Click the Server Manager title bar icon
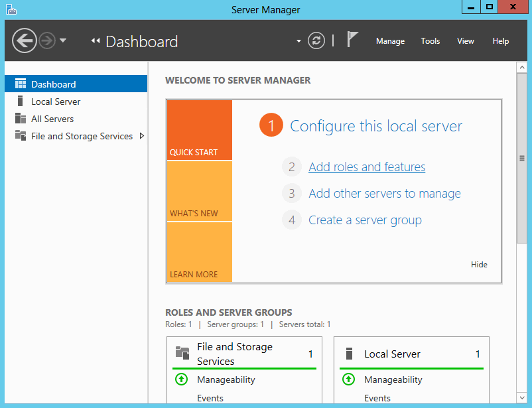 pyautogui.click(x=11, y=9)
